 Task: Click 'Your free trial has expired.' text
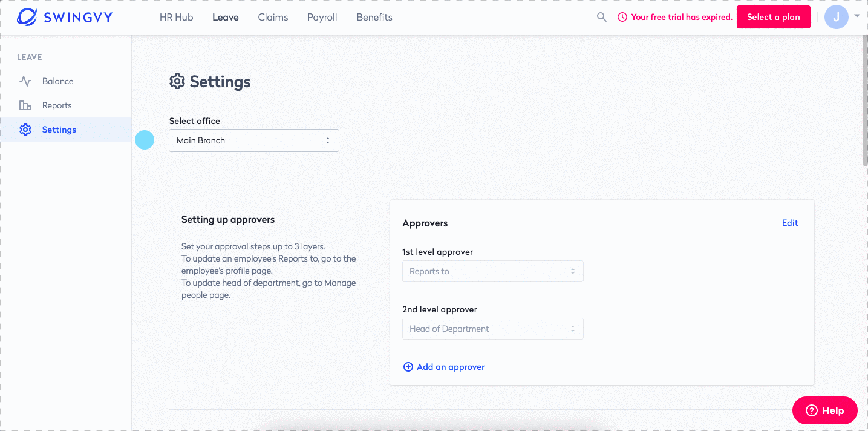[x=682, y=17]
